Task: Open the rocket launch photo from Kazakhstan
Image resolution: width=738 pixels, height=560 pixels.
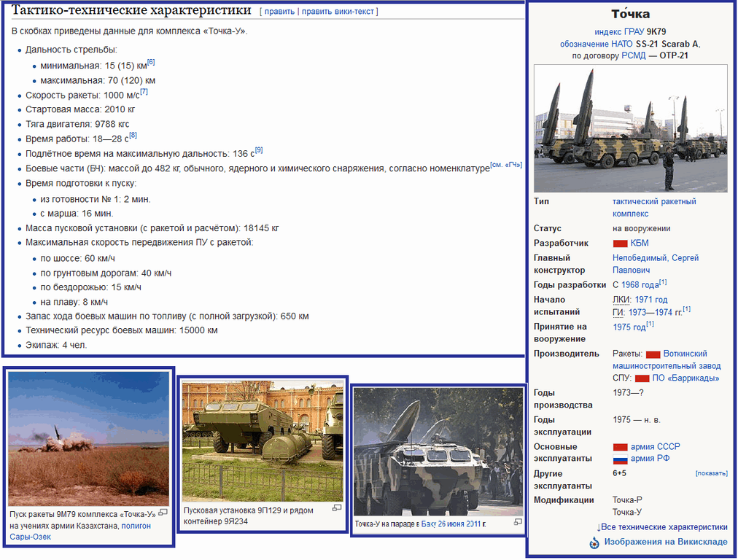Action: point(88,438)
